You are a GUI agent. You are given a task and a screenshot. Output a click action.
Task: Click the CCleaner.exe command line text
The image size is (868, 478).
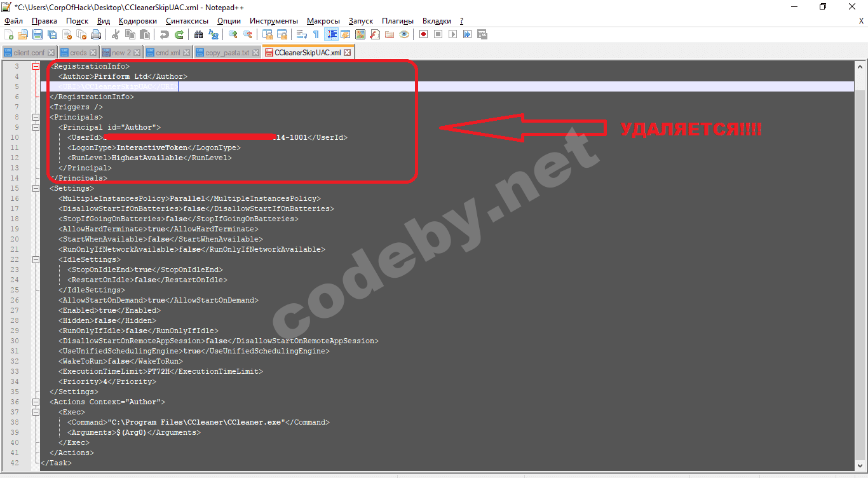point(197,422)
